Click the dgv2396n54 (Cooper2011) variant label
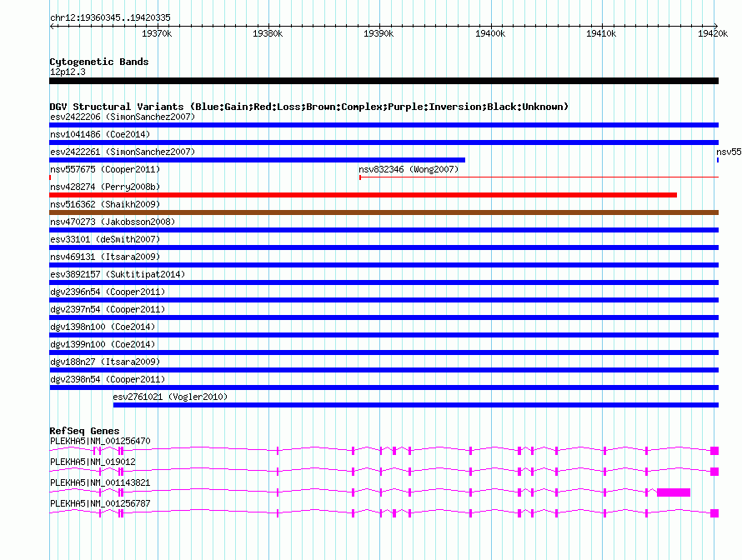 click(x=108, y=292)
